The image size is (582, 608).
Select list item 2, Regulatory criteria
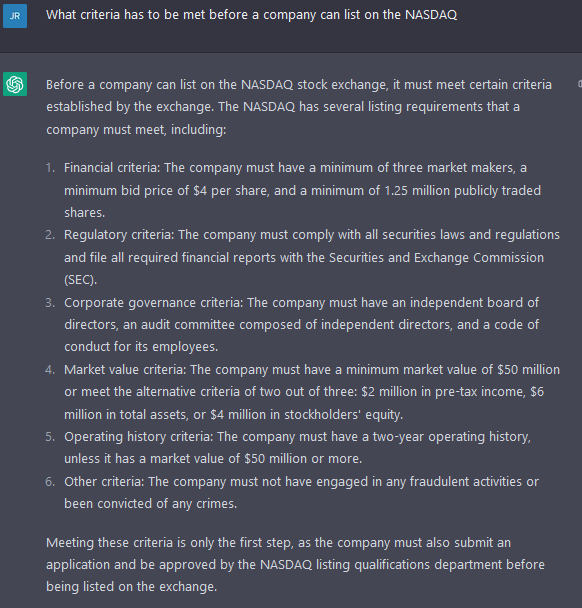(x=302, y=257)
